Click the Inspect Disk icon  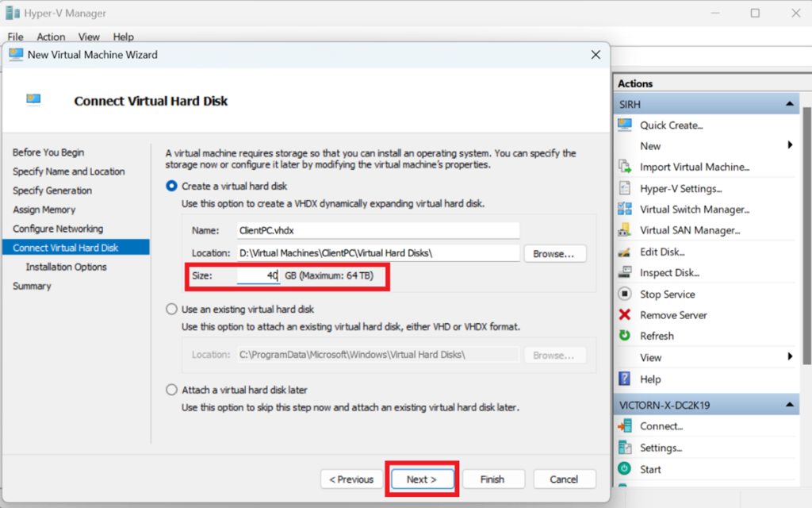tap(625, 273)
